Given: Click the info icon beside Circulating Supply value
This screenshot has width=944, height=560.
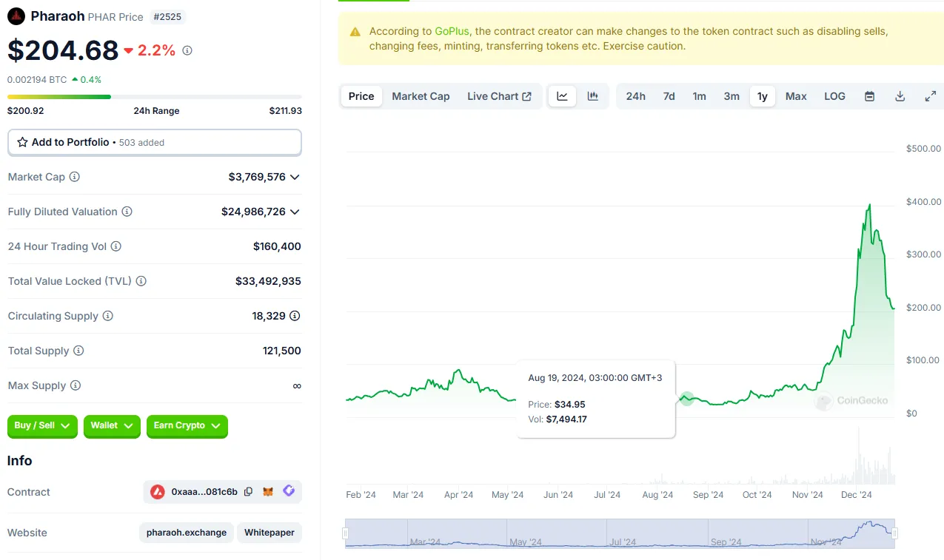Looking at the screenshot, I should pyautogui.click(x=295, y=316).
